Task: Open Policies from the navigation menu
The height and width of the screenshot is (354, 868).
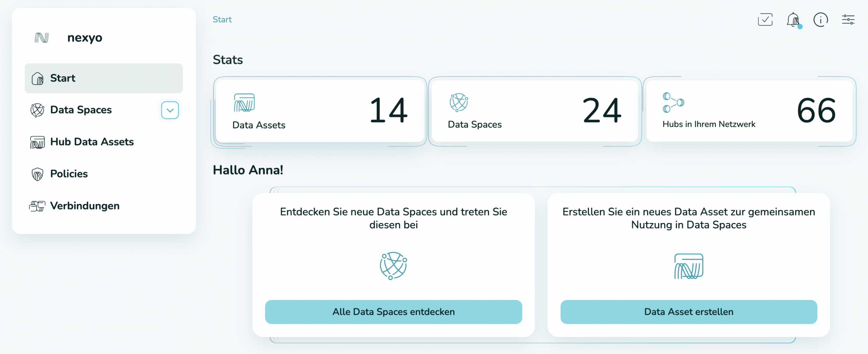Action: 68,173
